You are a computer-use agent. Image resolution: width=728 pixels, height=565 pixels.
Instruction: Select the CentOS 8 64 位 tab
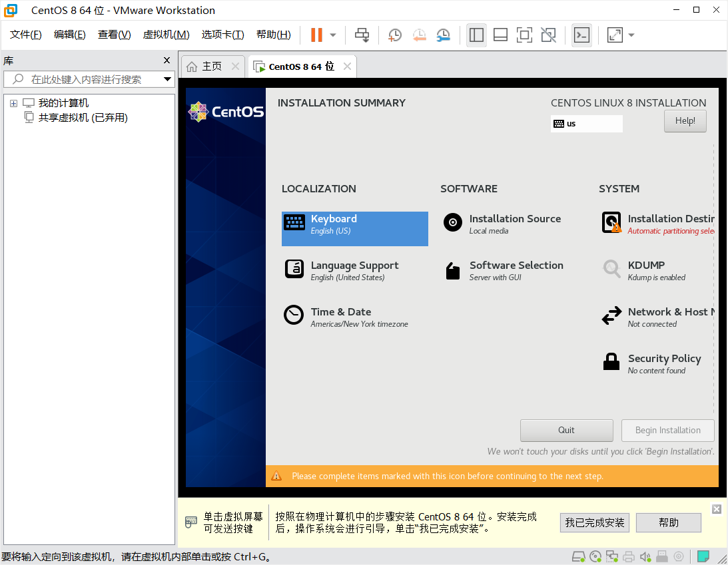tap(300, 67)
